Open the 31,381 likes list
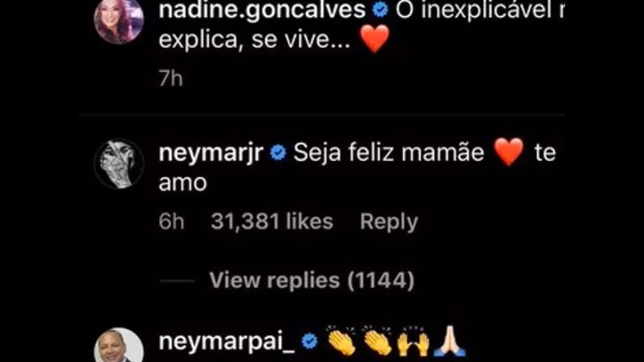Screen dimensions: 644x362 272,221
